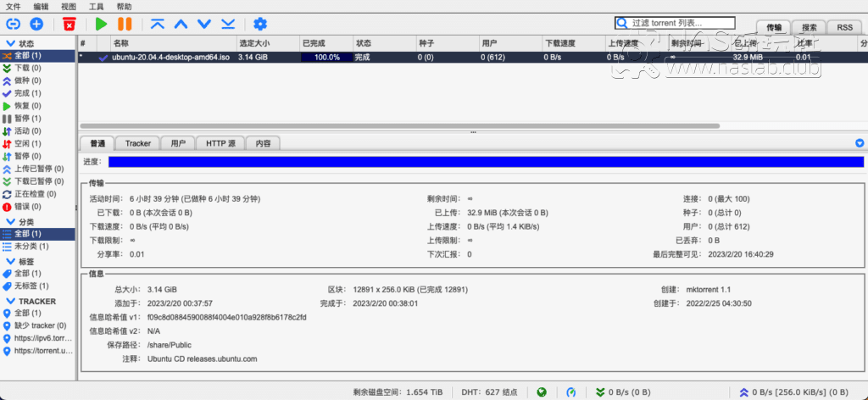Click the connection status globe icon
The image size is (868, 400).
(542, 392)
